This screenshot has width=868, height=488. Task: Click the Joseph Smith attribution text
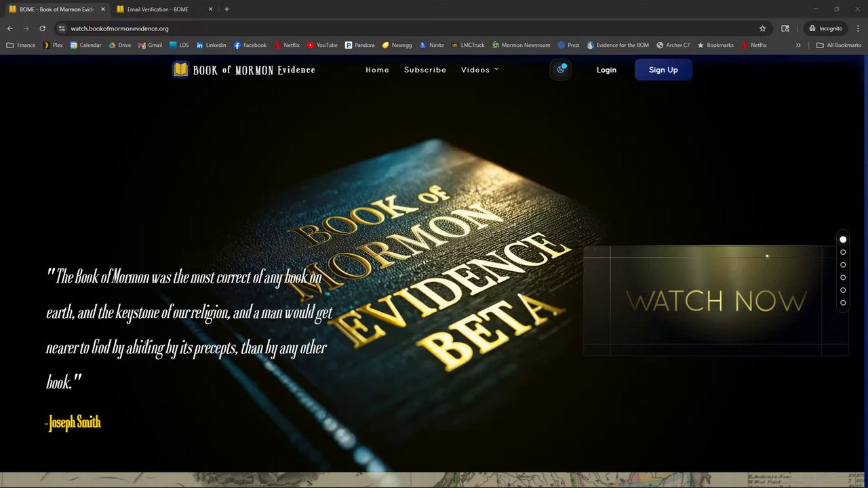pyautogui.click(x=73, y=423)
